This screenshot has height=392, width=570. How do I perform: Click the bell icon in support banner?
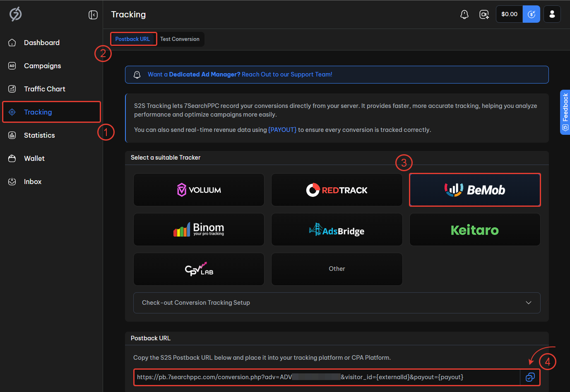pyautogui.click(x=137, y=75)
